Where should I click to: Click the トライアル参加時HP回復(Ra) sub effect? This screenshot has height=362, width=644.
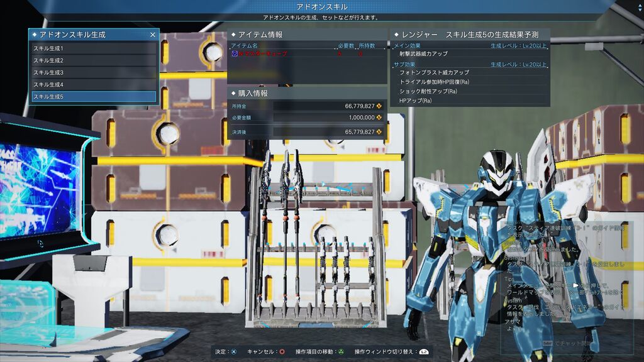coord(434,82)
